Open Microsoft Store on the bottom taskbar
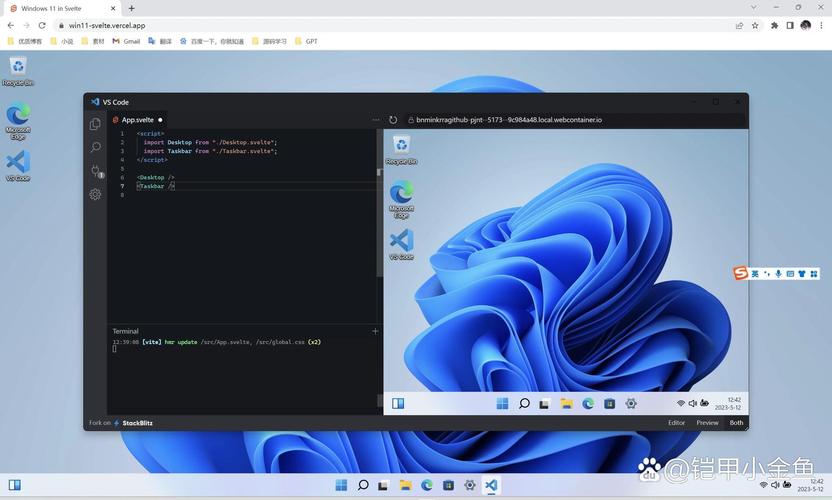This screenshot has height=500, width=832. (x=448, y=485)
